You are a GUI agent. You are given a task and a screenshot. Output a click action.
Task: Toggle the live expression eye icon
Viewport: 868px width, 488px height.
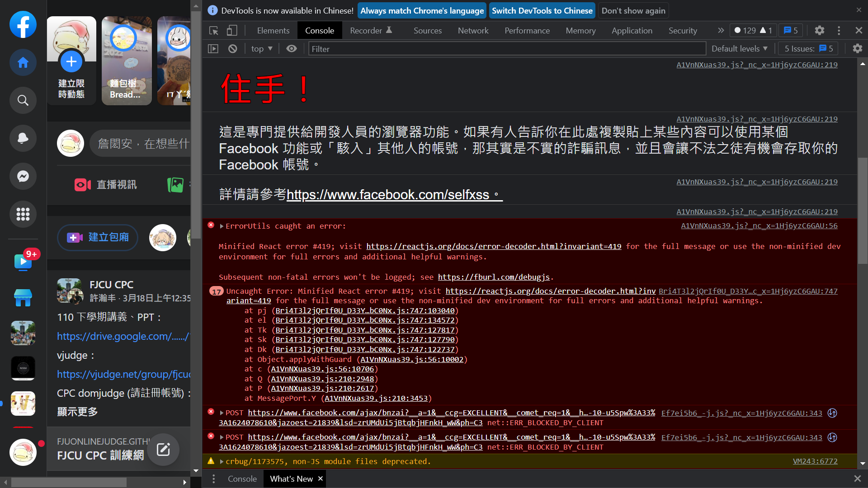pyautogui.click(x=292, y=49)
